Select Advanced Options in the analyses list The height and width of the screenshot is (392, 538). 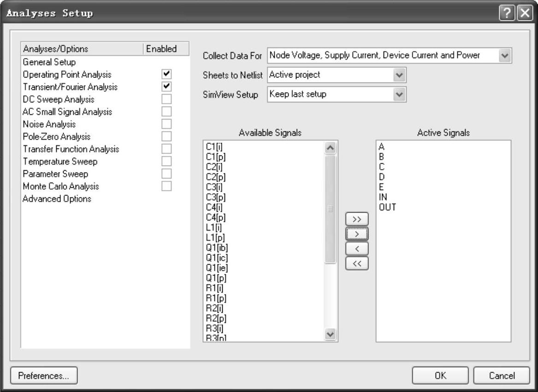(57, 199)
